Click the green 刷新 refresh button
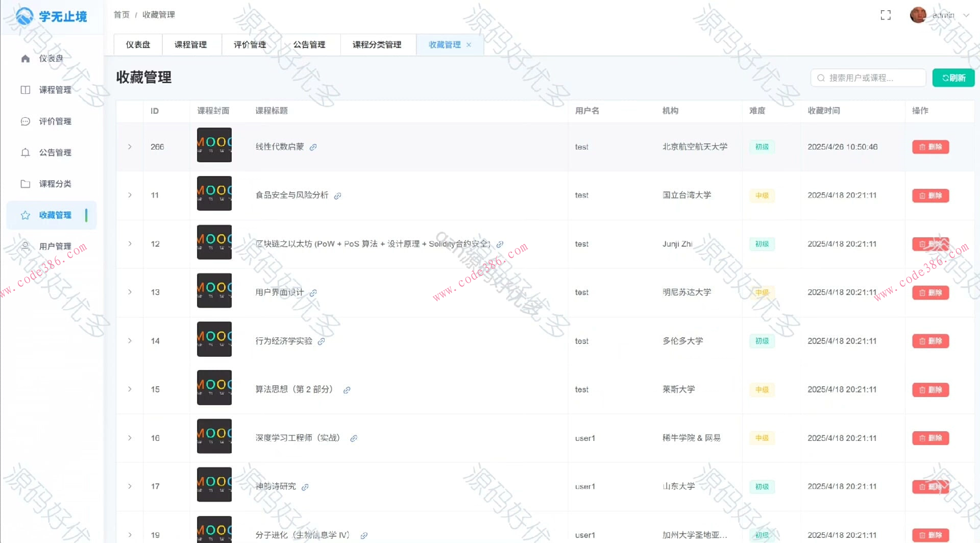This screenshot has width=980, height=543. [953, 78]
